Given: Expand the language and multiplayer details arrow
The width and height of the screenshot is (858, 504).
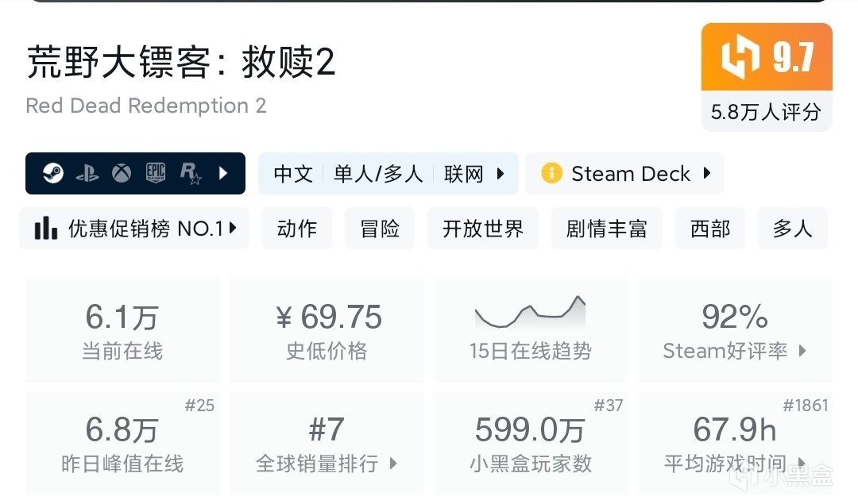Looking at the screenshot, I should coord(500,173).
